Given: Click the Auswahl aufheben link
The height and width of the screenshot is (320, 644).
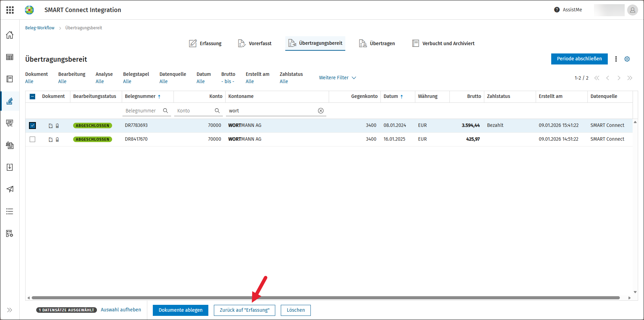Looking at the screenshot, I should [121, 310].
